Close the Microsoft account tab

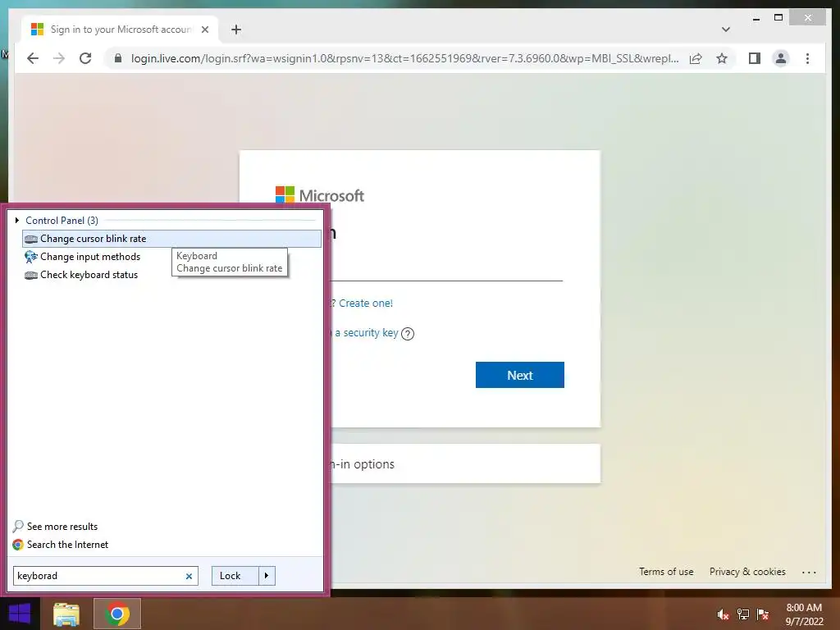[204, 30]
